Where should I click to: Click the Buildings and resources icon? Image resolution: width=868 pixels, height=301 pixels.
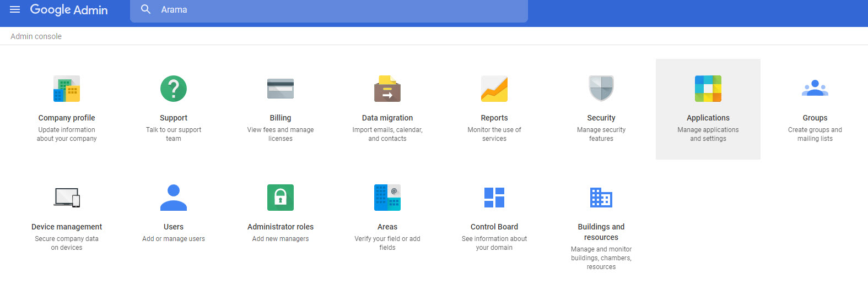point(601,198)
